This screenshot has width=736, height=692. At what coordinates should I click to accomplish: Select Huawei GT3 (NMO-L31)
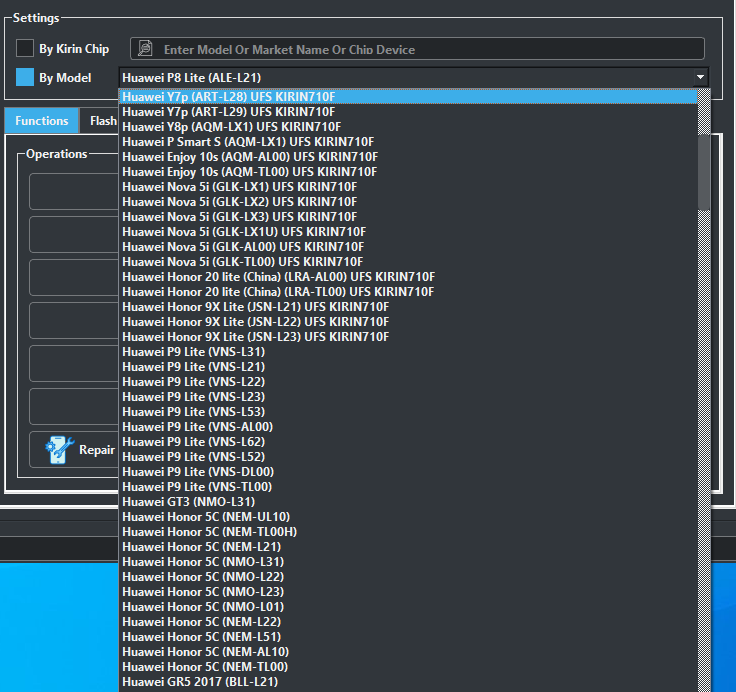(x=408, y=502)
